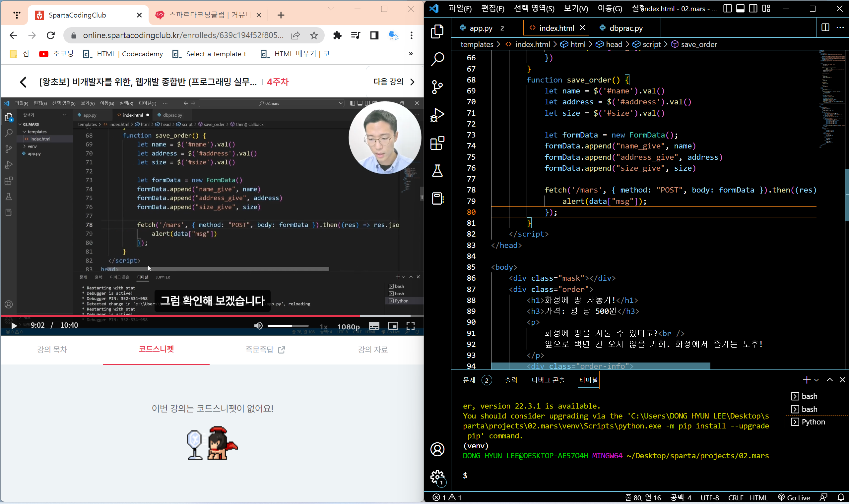Open terminal launch profile dropdown arrow

pyautogui.click(x=816, y=380)
